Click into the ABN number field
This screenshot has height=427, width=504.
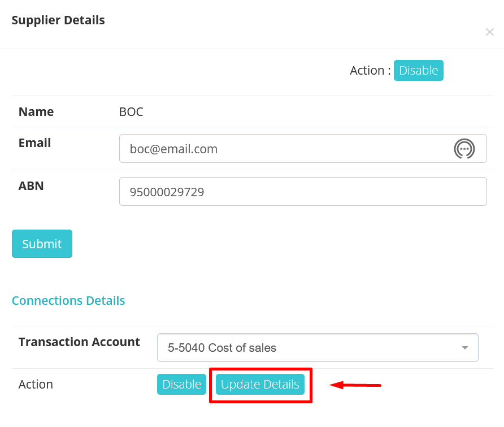(x=302, y=192)
